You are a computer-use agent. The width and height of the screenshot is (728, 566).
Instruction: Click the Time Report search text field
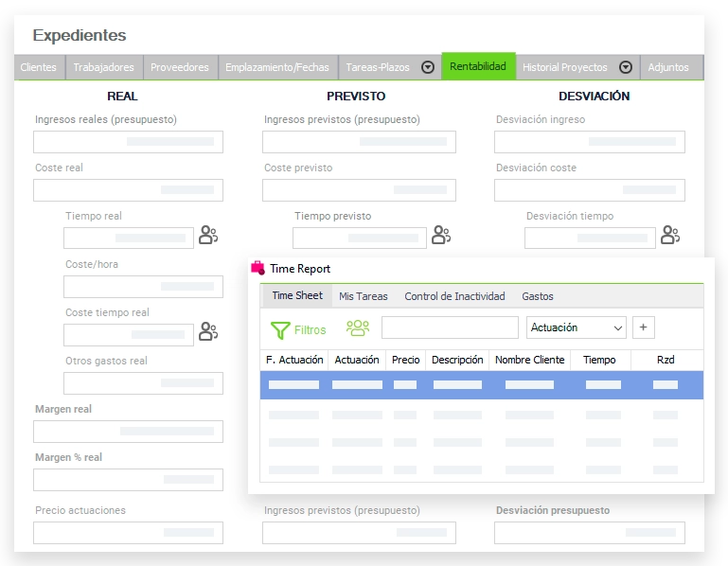click(450, 327)
